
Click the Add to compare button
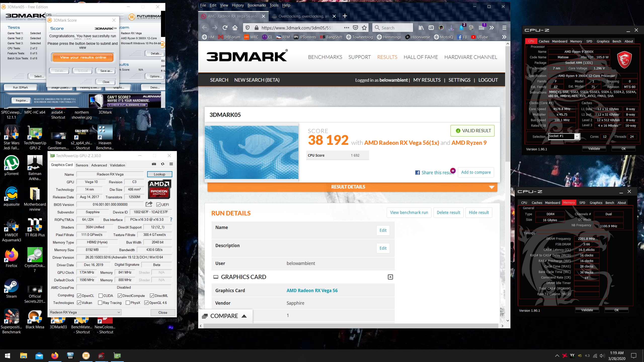click(x=476, y=172)
